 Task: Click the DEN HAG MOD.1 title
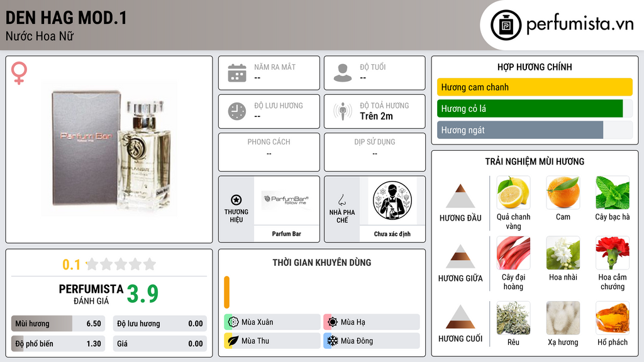click(x=66, y=18)
